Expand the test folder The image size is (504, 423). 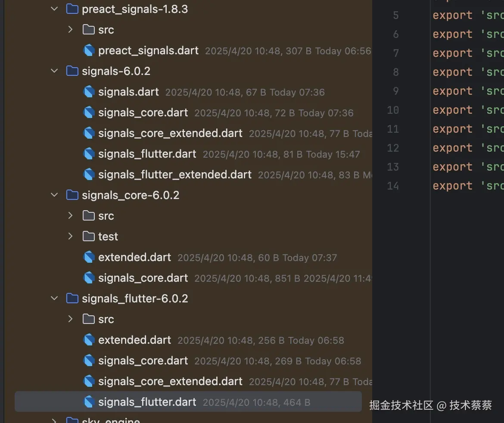(x=70, y=236)
